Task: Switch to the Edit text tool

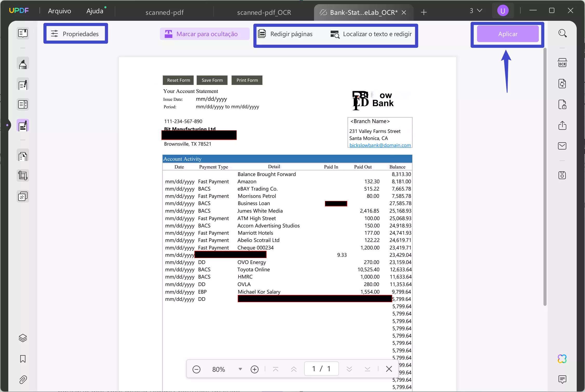Action: click(23, 85)
